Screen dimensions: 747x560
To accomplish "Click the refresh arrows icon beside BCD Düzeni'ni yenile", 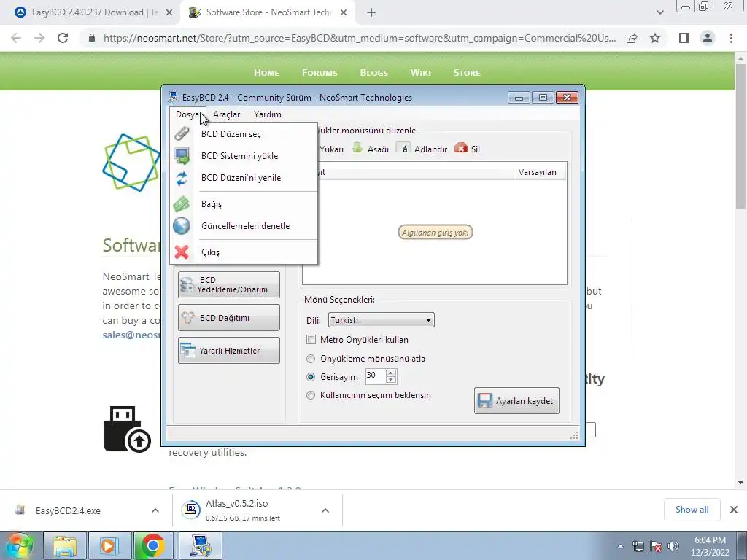I will click(182, 178).
